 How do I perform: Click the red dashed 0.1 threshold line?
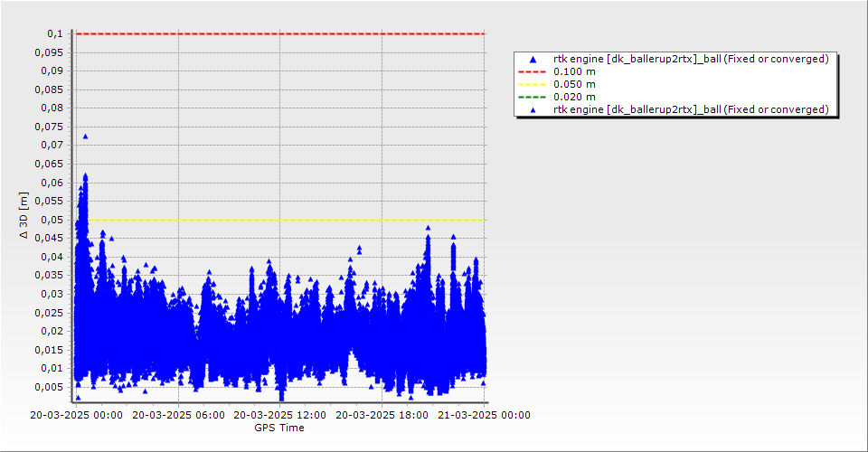(x=280, y=33)
